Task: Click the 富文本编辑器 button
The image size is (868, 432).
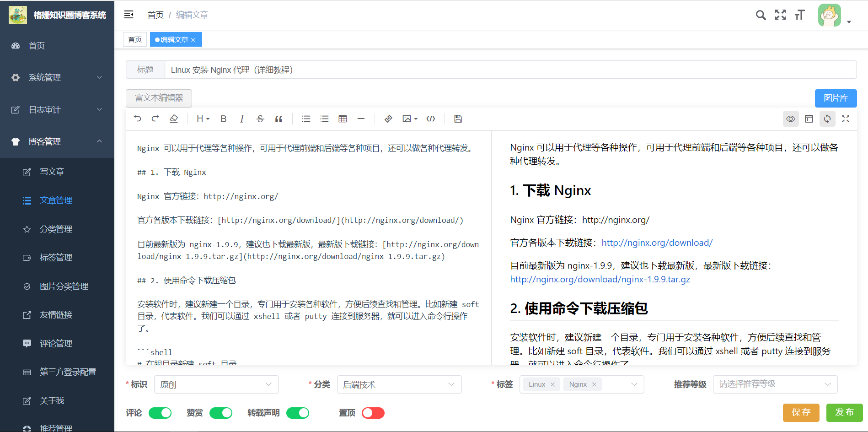Action: click(159, 98)
